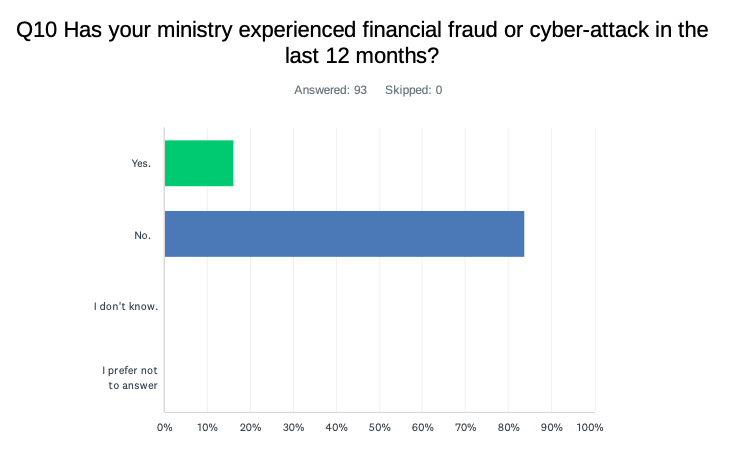Click the 0% axis label
The image size is (734, 465).
click(165, 428)
